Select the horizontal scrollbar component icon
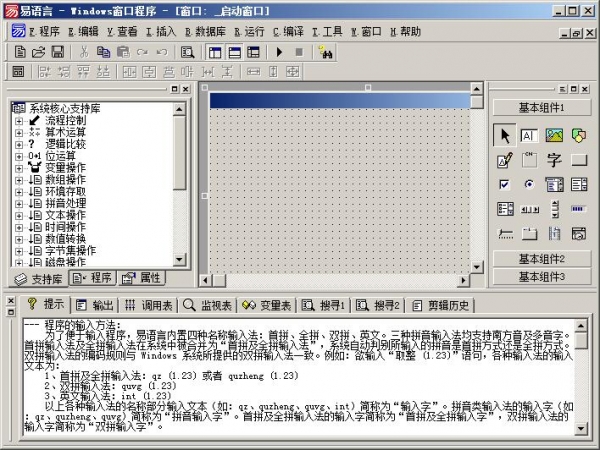600x450 pixels. coord(530,209)
